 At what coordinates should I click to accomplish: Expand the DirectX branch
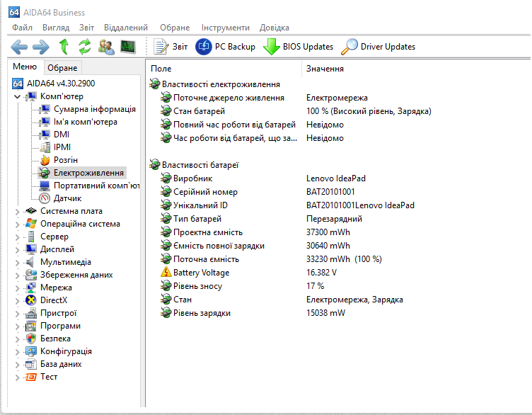pyautogui.click(x=17, y=300)
